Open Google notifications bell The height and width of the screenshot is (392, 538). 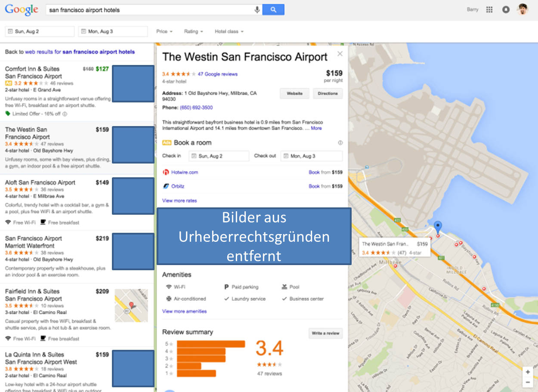pyautogui.click(x=506, y=9)
